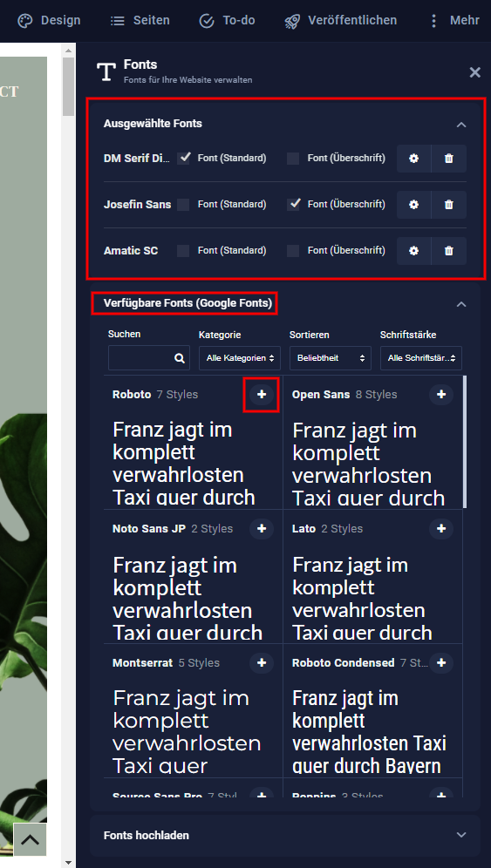Click the Noto Sans JP font title
This screenshot has height=868, width=491.
pyautogui.click(x=149, y=529)
